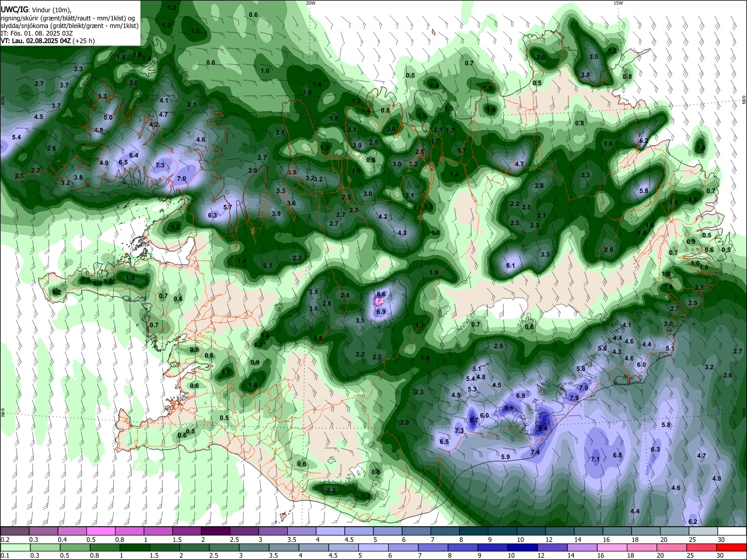This screenshot has height=560, width=747.
Task: Click the 6.8 precipitation value
Action: (617, 455)
